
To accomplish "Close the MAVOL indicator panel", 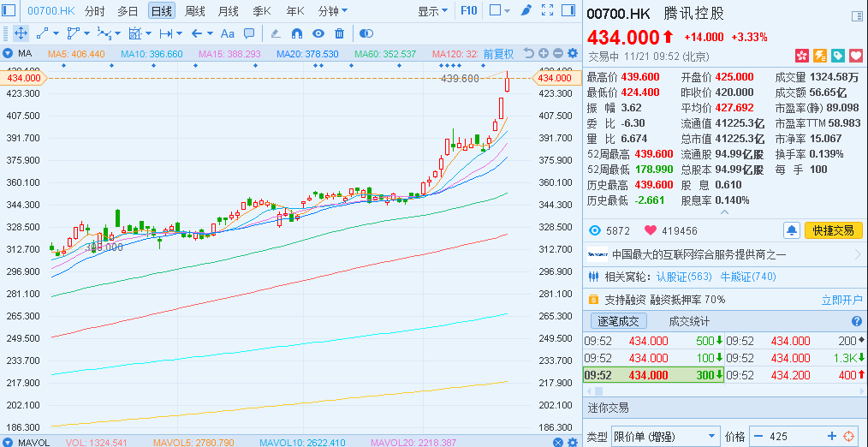I will click(x=558, y=442).
